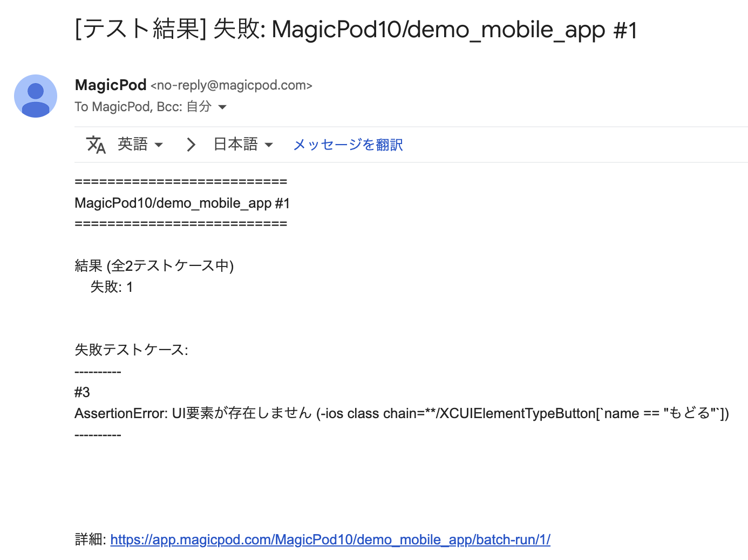This screenshot has height=560, width=748.
Task: Expand recipient details arrow next to 自分
Action: point(222,107)
